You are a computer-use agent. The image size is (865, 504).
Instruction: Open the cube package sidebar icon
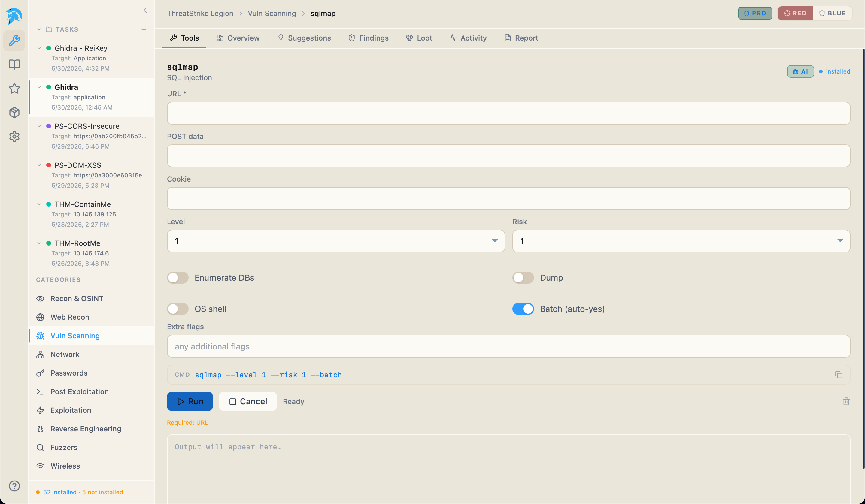[14, 112]
